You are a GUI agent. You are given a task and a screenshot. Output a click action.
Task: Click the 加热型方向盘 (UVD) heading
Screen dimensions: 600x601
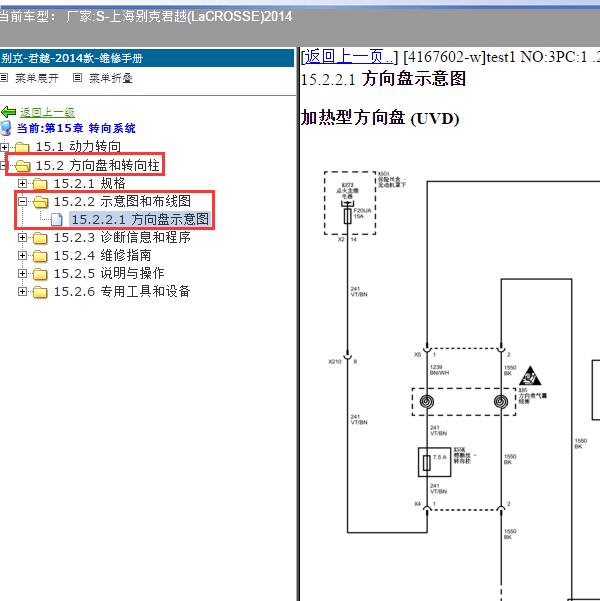pyautogui.click(x=380, y=118)
